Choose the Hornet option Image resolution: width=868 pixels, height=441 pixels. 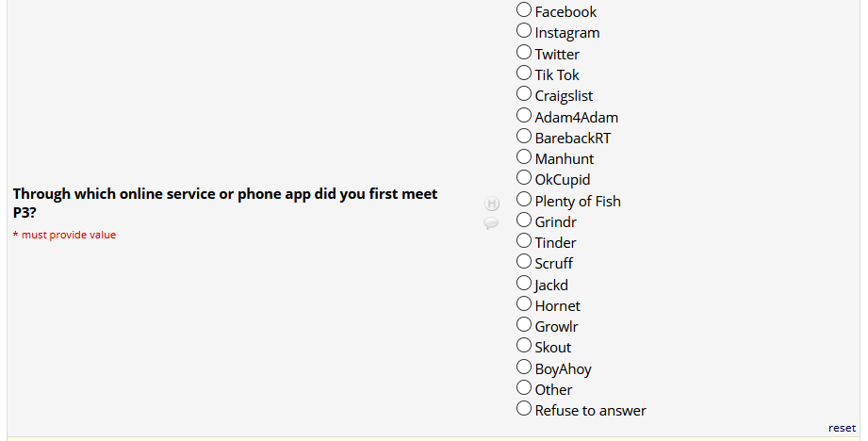pos(524,303)
